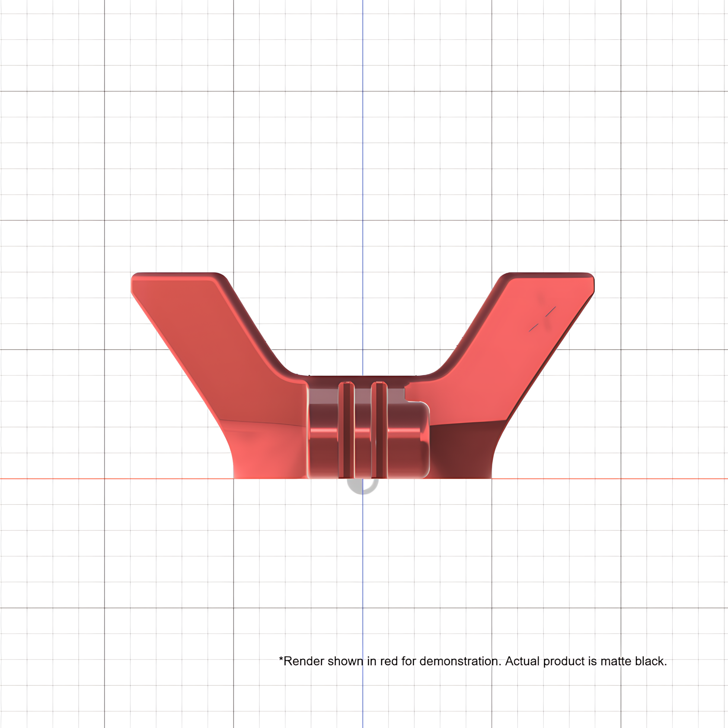Click the small cross mark on right wing
Image resolution: width=728 pixels, height=728 pixels.
click(542, 319)
